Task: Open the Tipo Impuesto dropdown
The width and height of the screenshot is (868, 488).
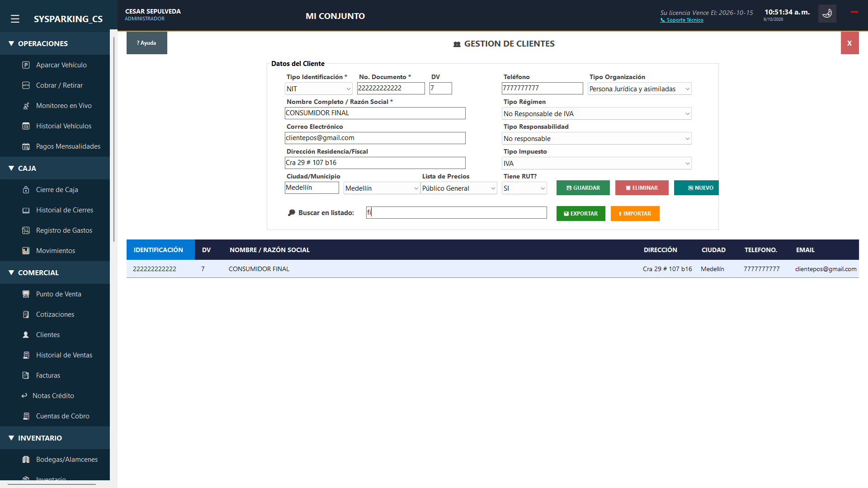Action: point(596,164)
